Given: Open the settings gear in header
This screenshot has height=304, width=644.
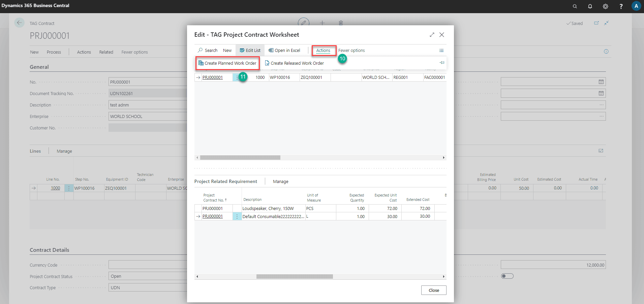Looking at the screenshot, I should (x=606, y=6).
